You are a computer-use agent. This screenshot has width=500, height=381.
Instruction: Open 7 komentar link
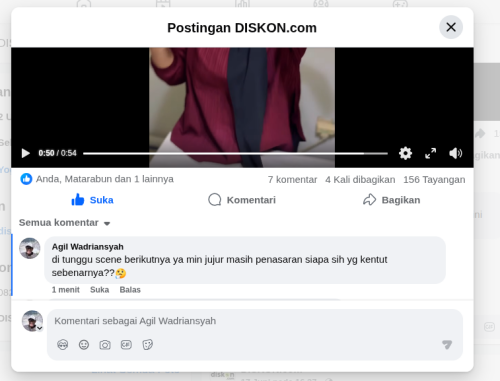point(292,180)
